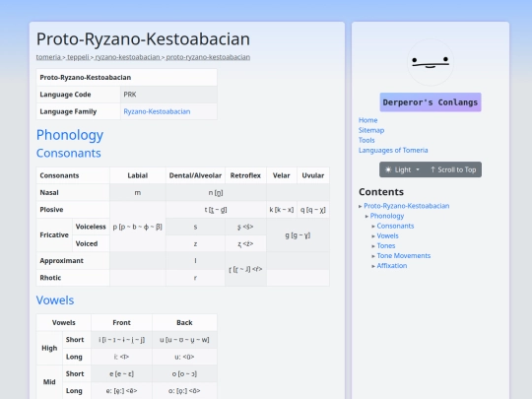The image size is (532, 399).
Task: Jump to Tone Movements in Contents
Action: (x=403, y=256)
